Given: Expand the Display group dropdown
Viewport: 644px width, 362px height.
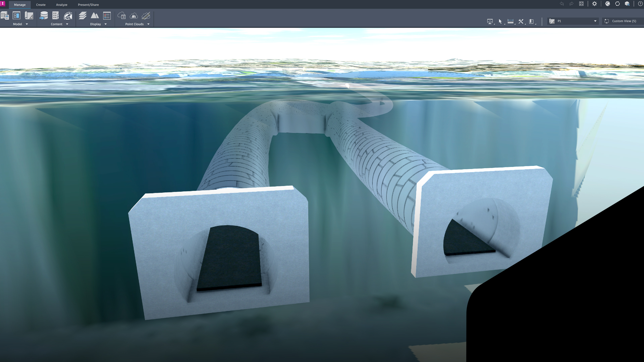Looking at the screenshot, I should pos(106,24).
